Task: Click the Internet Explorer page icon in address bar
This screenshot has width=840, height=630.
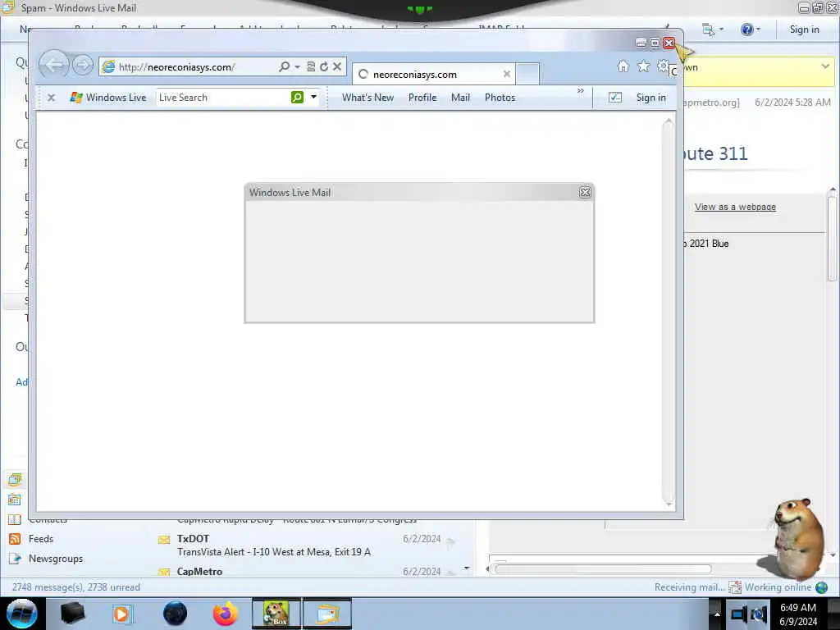Action: (x=109, y=67)
